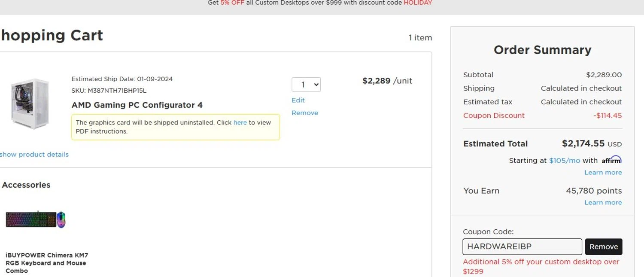
Task: Click the white gaming PC thumbnail
Action: [x=30, y=103]
